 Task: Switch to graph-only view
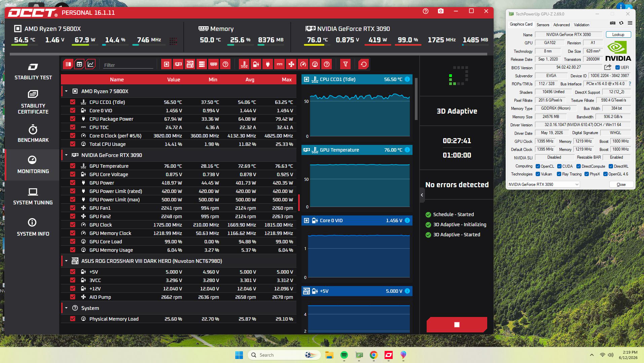[91, 64]
